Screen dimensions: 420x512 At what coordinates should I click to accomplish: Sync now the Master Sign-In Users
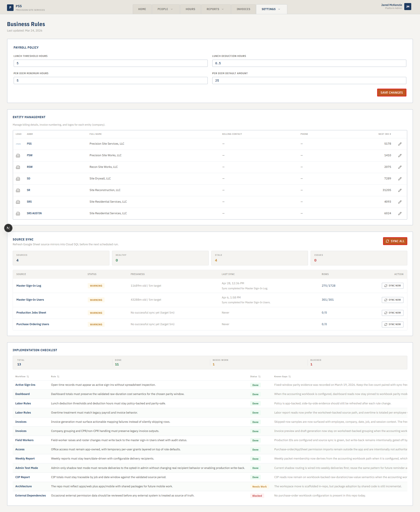[x=392, y=300]
